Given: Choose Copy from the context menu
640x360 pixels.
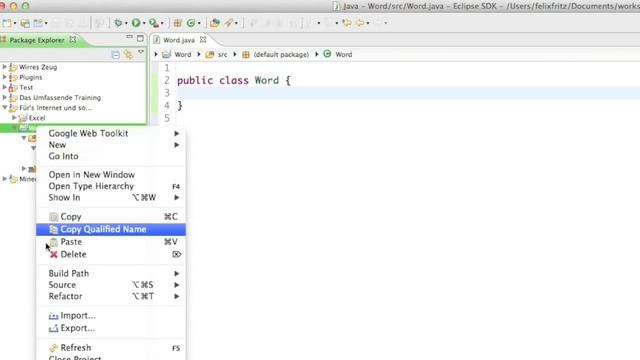Looking at the screenshot, I should click(111, 217).
